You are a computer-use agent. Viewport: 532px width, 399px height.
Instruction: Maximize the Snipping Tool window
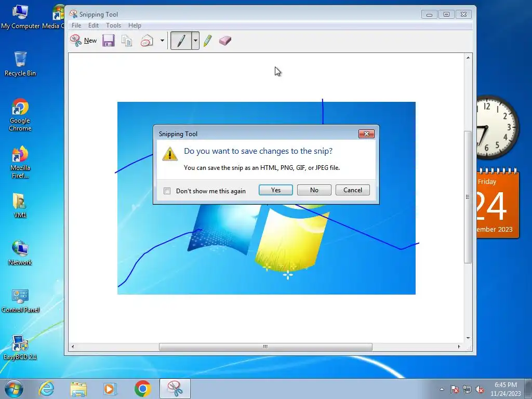pos(446,15)
